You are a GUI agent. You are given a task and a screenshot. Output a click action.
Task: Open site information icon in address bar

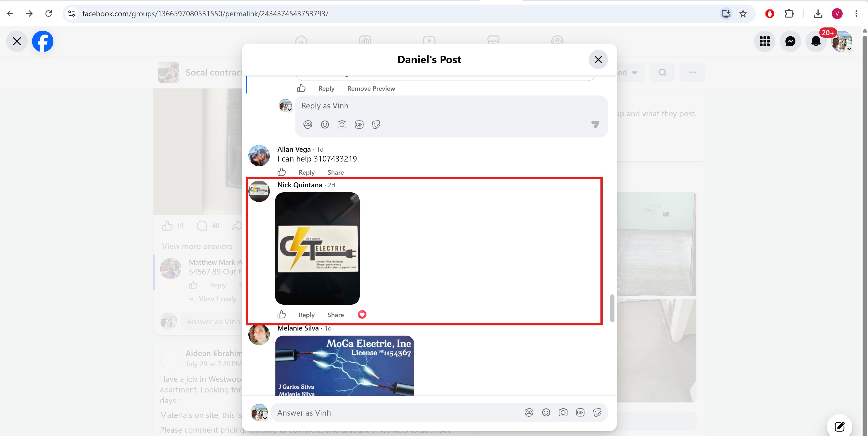coord(71,13)
